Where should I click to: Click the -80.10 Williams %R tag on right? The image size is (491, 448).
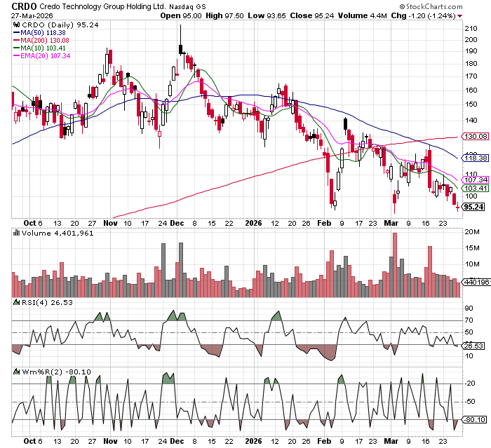point(475,419)
